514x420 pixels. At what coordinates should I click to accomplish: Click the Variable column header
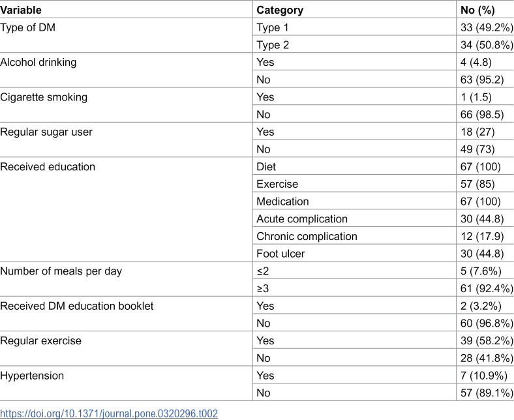tap(21, 10)
